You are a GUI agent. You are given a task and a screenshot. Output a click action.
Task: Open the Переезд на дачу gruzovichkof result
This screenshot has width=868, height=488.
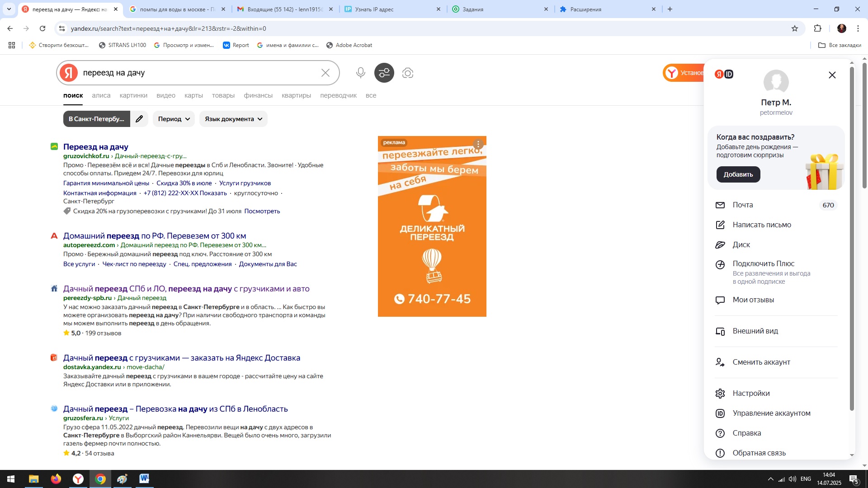point(96,147)
